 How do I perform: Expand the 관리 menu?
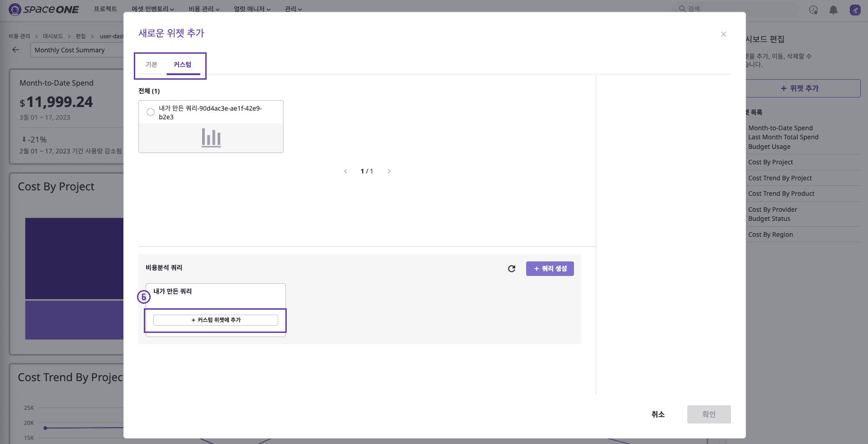[x=294, y=9]
